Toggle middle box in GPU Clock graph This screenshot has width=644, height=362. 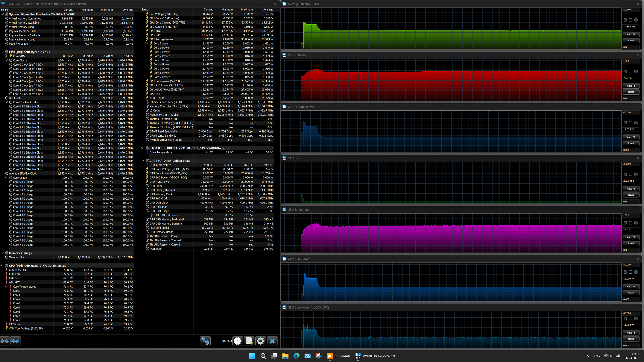point(630,174)
